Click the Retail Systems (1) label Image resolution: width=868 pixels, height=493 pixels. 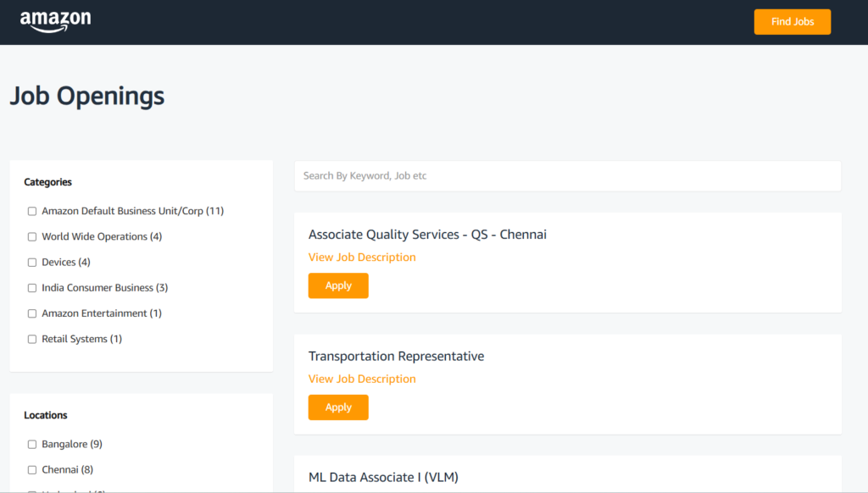[x=82, y=339]
